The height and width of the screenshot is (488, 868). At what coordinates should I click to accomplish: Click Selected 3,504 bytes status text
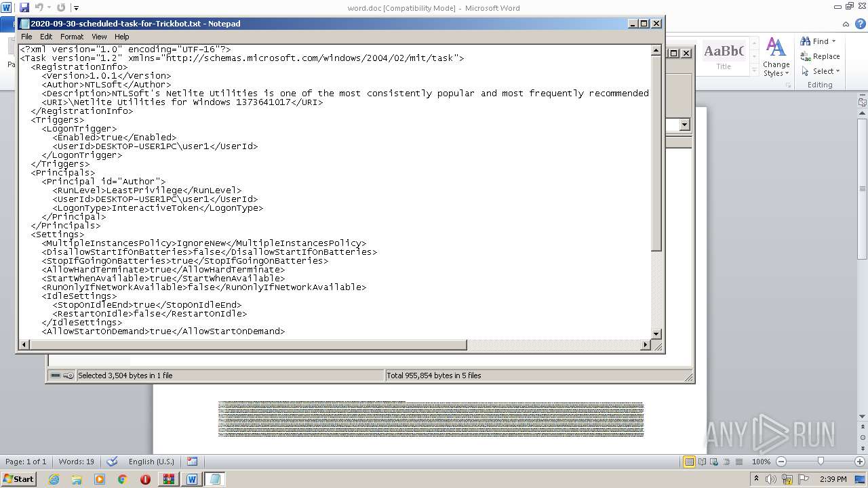click(x=125, y=375)
